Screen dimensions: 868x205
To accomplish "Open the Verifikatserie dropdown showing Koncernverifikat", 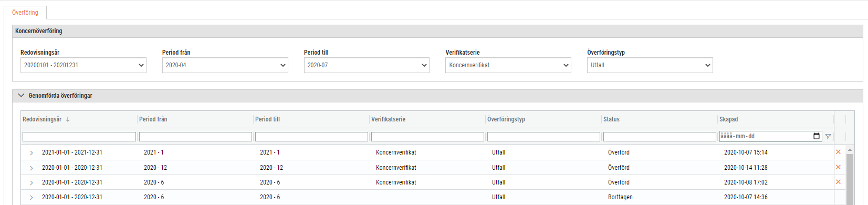I will coord(508,65).
